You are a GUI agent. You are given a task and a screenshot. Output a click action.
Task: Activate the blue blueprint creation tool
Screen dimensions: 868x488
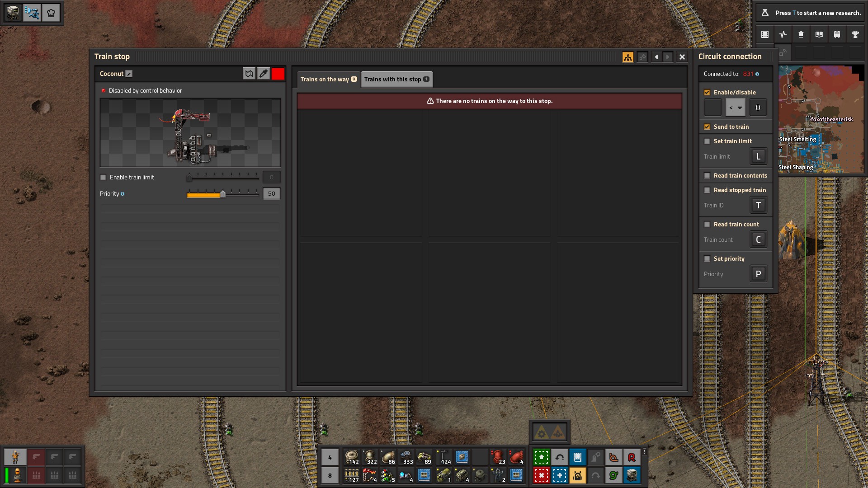pyautogui.click(x=560, y=475)
